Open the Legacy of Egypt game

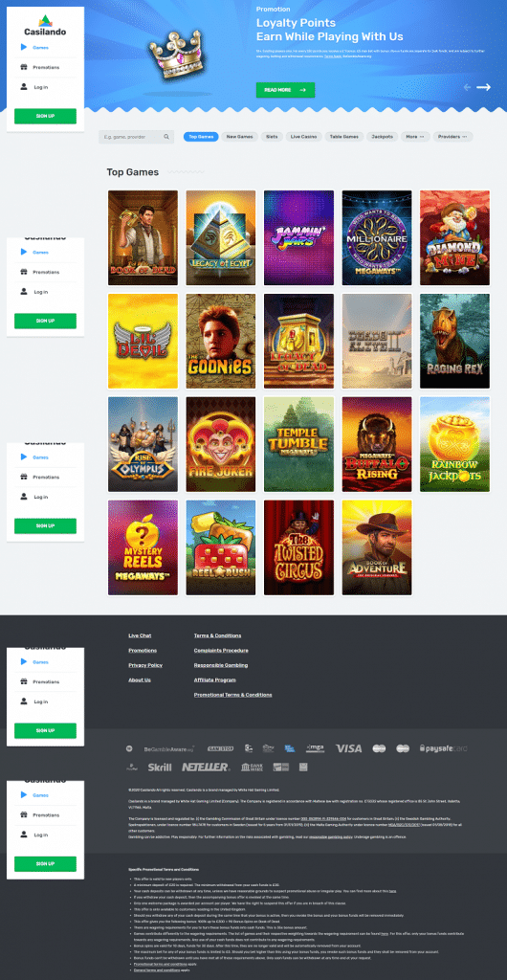[x=220, y=237]
